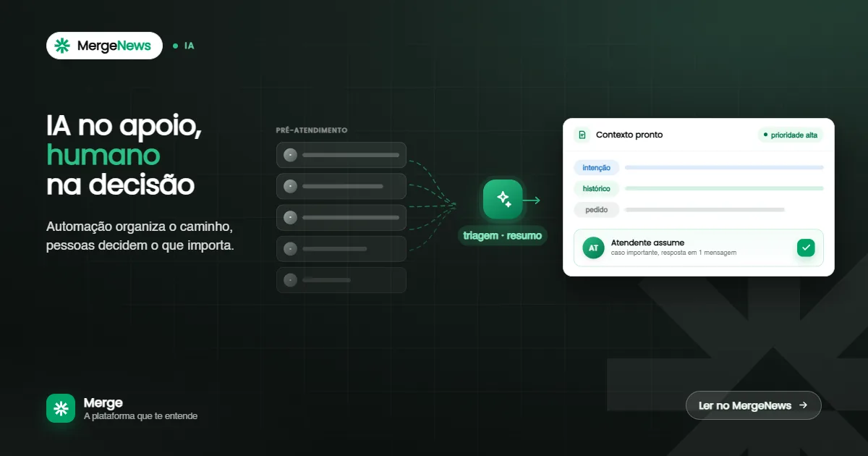Open the Ler no MergeNews button
The width and height of the screenshot is (868, 456).
tap(753, 405)
